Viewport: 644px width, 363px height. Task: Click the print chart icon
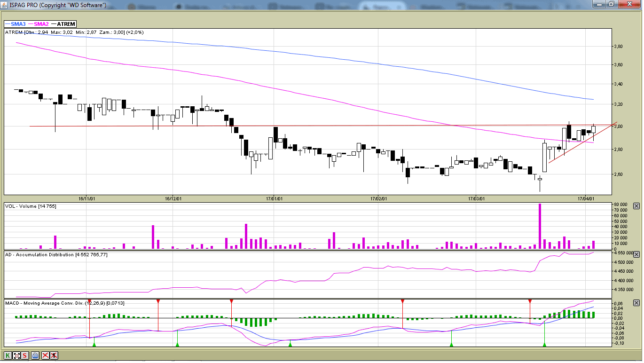click(x=35, y=355)
